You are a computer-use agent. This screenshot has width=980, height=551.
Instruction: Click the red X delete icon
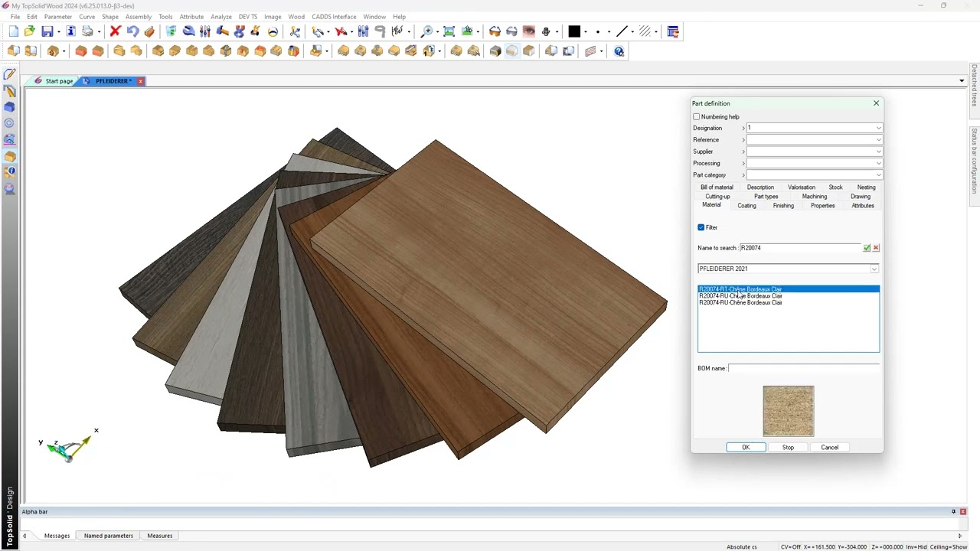tap(115, 31)
